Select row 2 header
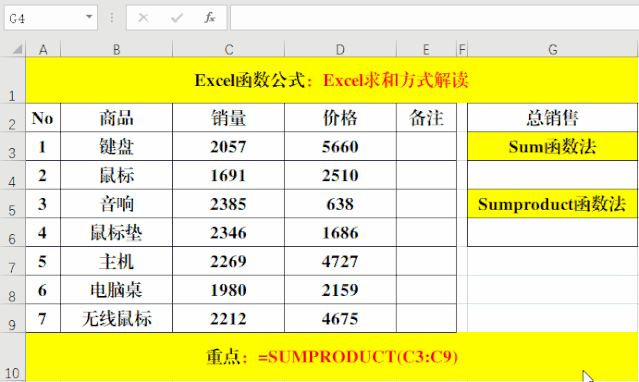The height and width of the screenshot is (382, 639). coord(12,117)
